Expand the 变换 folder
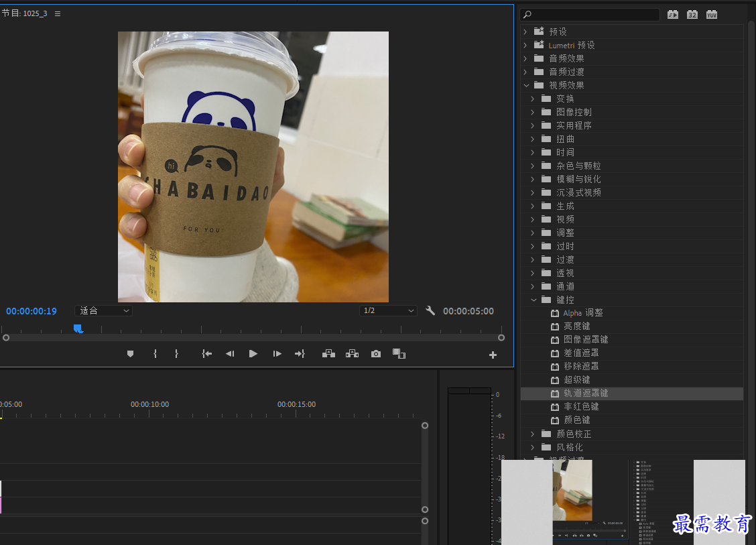 point(533,99)
